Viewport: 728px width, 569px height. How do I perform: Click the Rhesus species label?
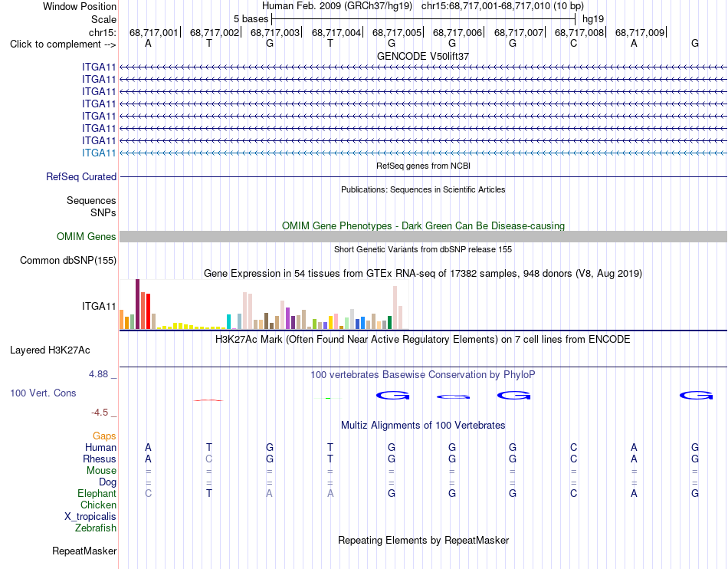(x=100, y=459)
